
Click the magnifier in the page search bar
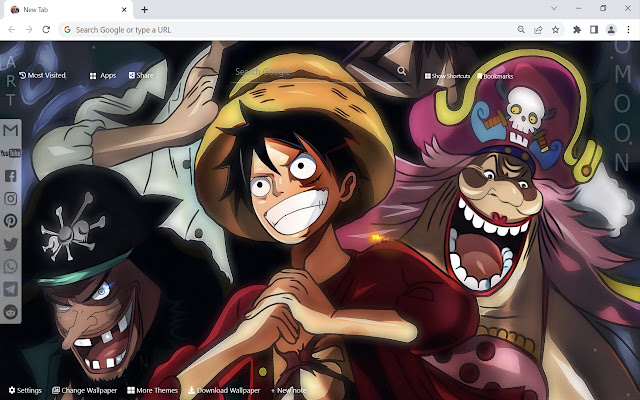[x=402, y=71]
